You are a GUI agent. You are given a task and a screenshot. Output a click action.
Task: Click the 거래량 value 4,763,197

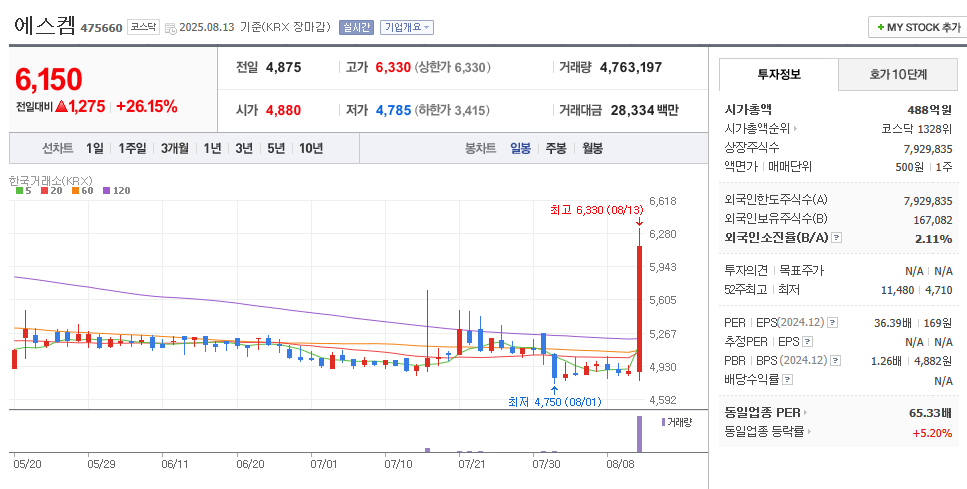pyautogui.click(x=631, y=67)
